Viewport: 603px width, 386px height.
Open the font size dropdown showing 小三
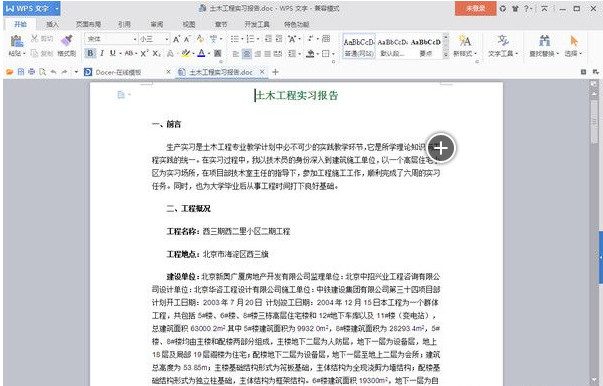(x=154, y=39)
